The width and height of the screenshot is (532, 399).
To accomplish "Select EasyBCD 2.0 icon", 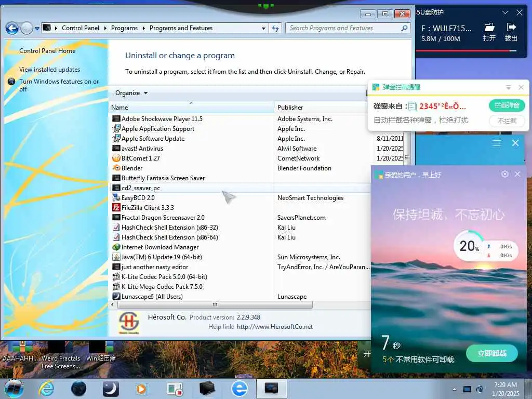I will click(x=116, y=198).
